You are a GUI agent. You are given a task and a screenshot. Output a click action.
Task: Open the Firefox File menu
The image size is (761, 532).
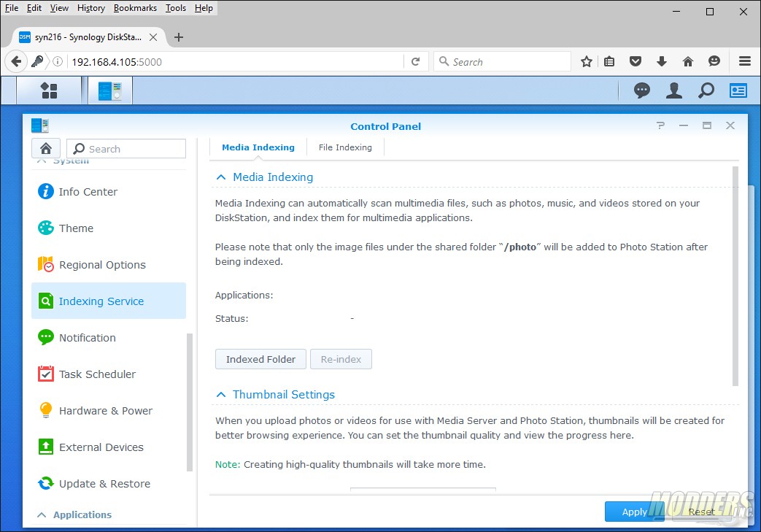pos(11,8)
